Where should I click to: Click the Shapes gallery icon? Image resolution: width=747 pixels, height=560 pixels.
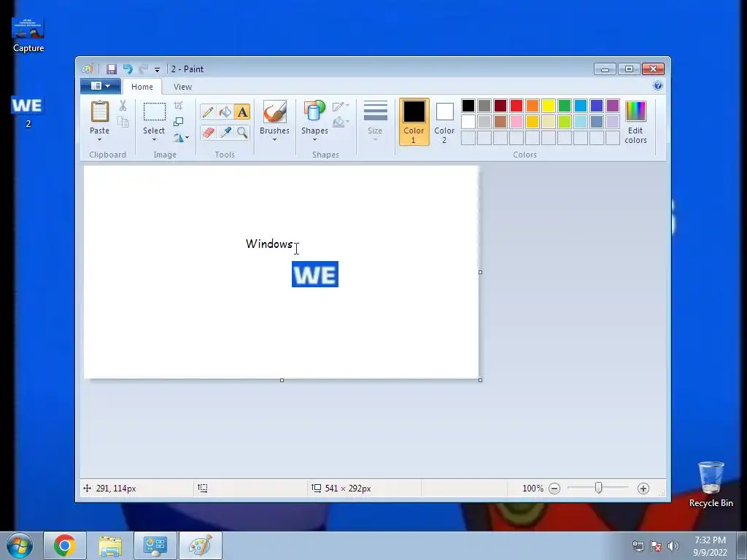click(314, 111)
